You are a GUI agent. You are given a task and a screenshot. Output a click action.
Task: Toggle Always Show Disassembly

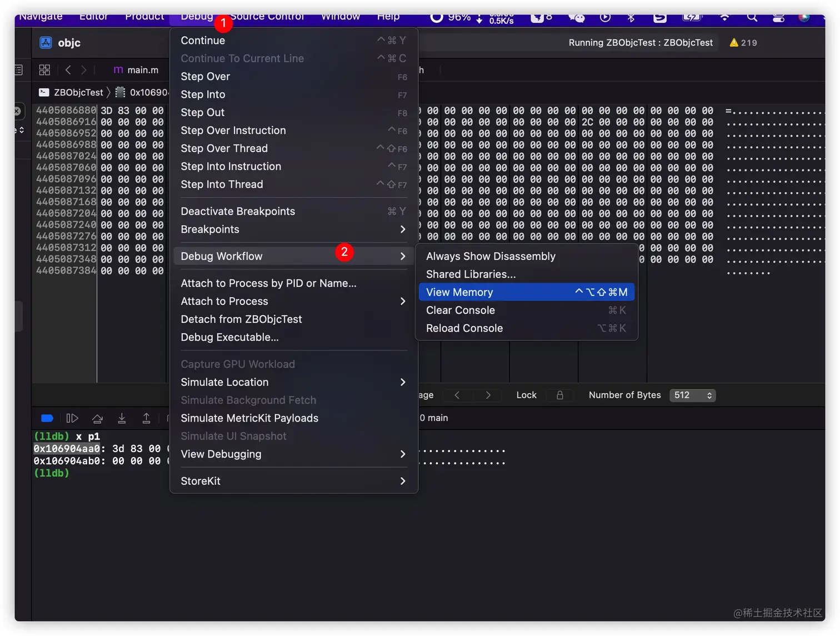(x=527, y=256)
